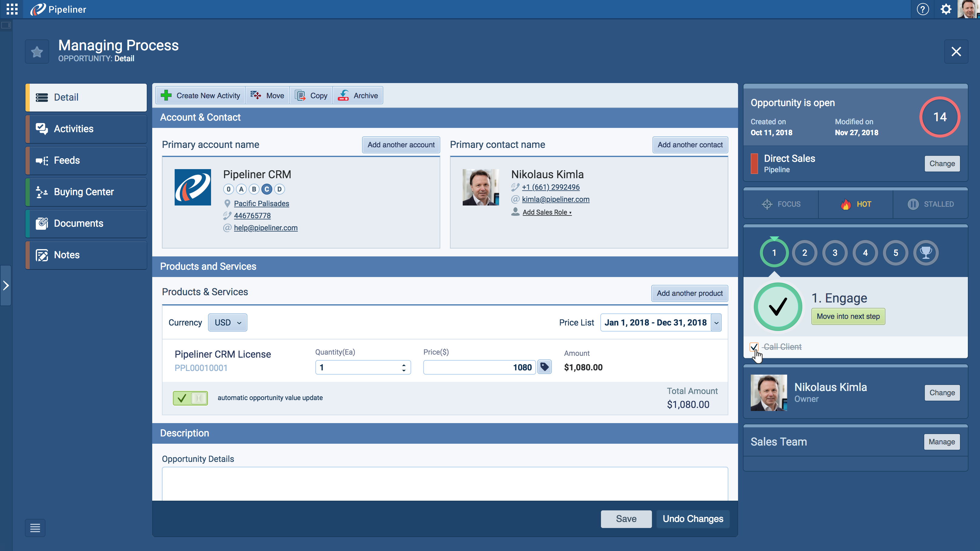Screen dimensions: 980x551
Task: Select pipeline step 3 circle
Action: (x=835, y=253)
